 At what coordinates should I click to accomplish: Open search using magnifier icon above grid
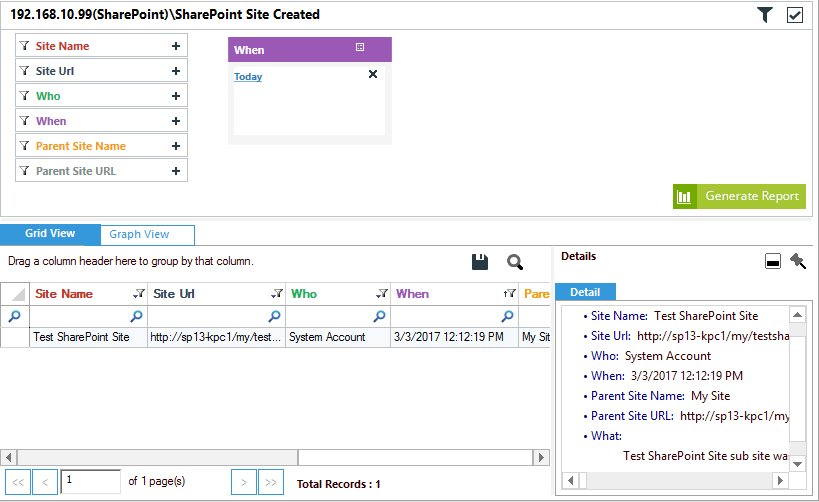[x=514, y=262]
